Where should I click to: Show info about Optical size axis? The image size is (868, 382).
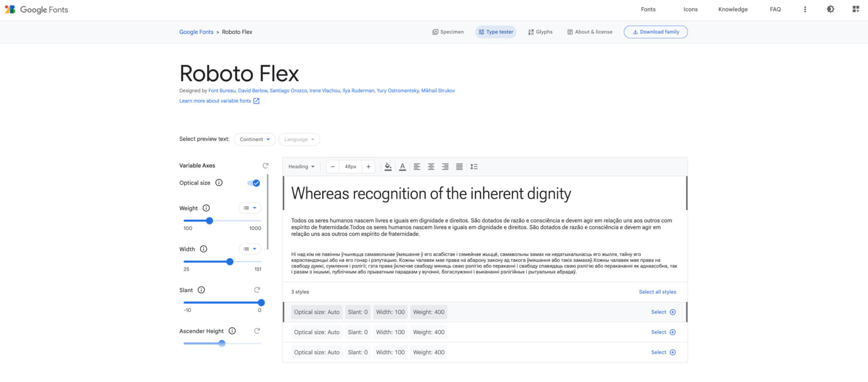click(219, 183)
